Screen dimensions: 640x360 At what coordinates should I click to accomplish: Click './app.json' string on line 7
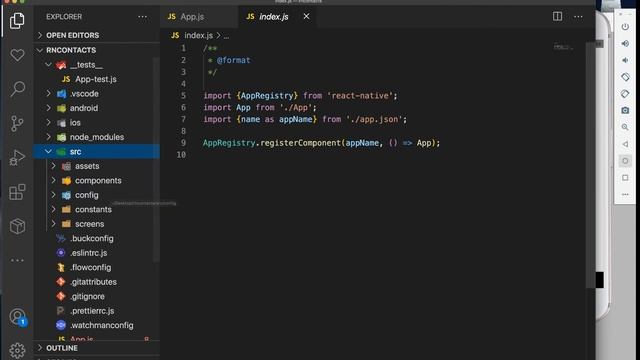point(374,119)
